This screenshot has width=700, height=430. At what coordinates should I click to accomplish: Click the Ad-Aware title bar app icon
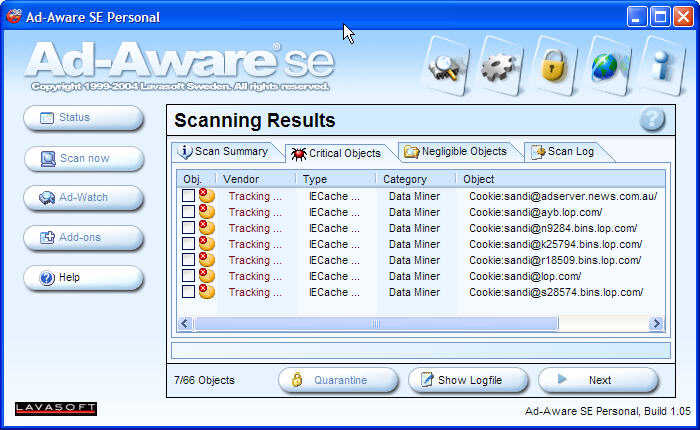pyautogui.click(x=13, y=17)
